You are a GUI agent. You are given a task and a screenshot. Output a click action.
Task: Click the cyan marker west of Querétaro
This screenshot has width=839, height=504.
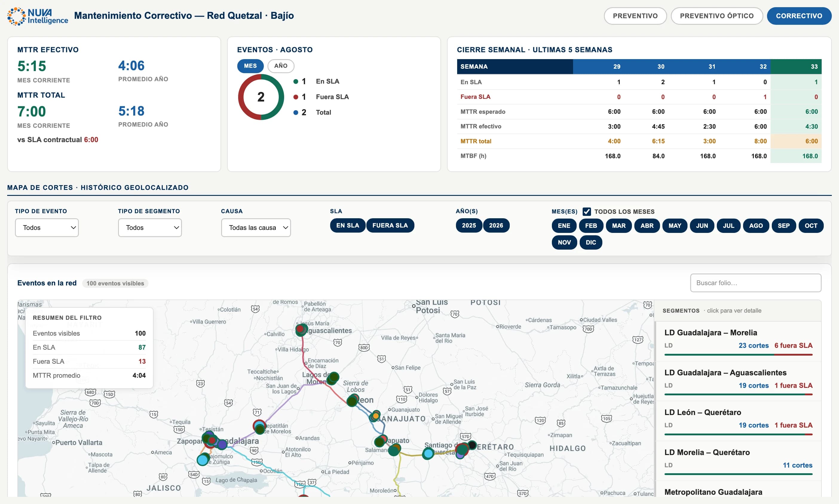[428, 454]
